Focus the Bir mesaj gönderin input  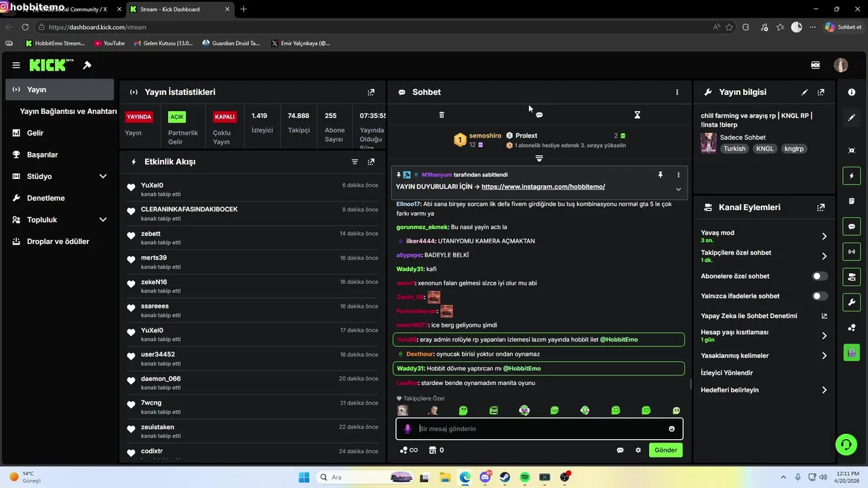coord(539,429)
